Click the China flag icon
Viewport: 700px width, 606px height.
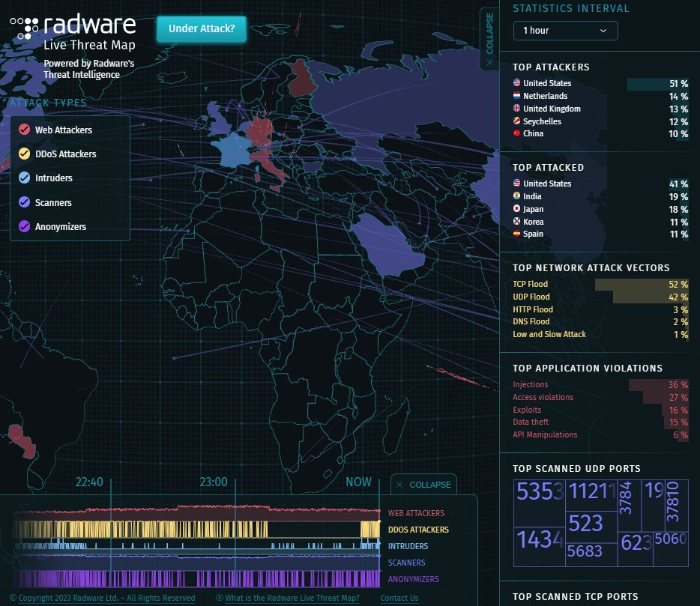coord(516,133)
